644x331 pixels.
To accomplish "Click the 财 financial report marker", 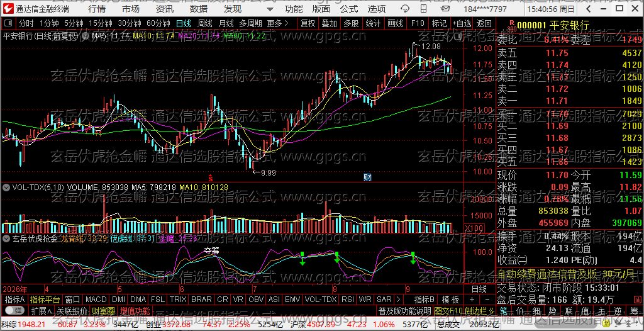I will (x=367, y=177).
